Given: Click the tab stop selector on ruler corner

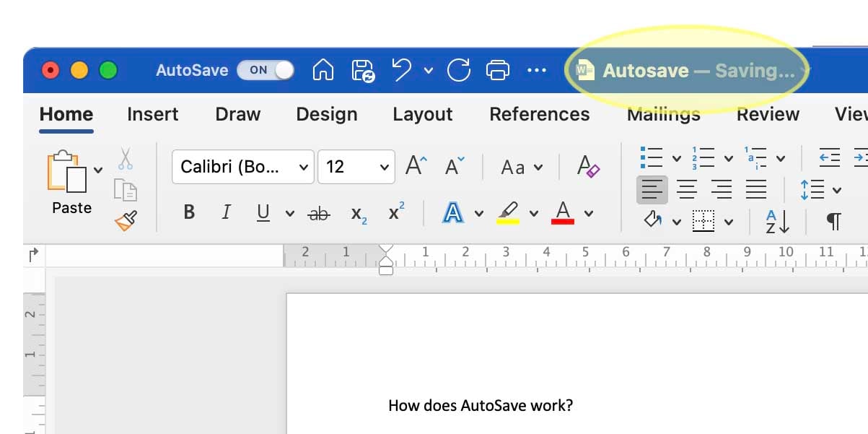Looking at the screenshot, I should (x=34, y=254).
